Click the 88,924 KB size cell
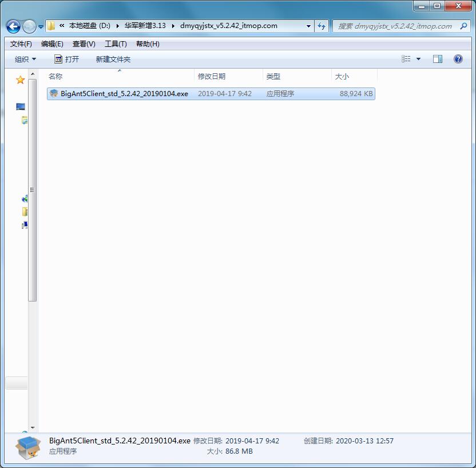This screenshot has width=476, height=468. pos(356,93)
